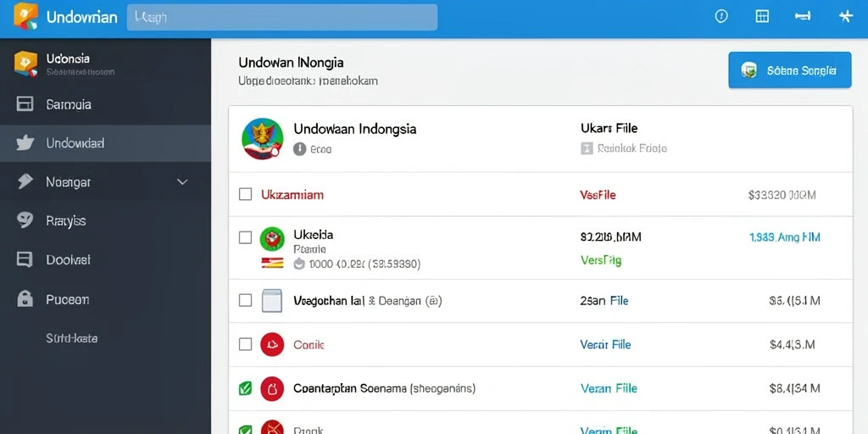The height and width of the screenshot is (434, 868).
Task: Tick the Ukeiida row checkbox
Action: click(x=245, y=237)
